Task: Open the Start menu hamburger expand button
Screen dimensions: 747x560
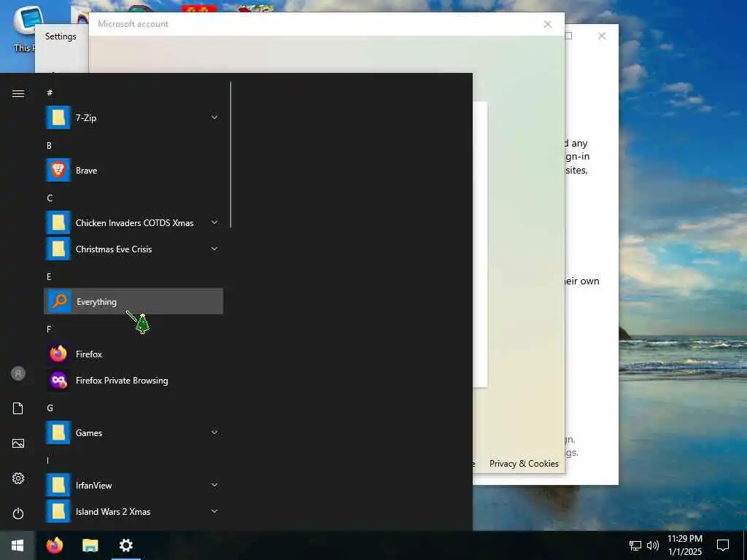Action: [x=18, y=93]
